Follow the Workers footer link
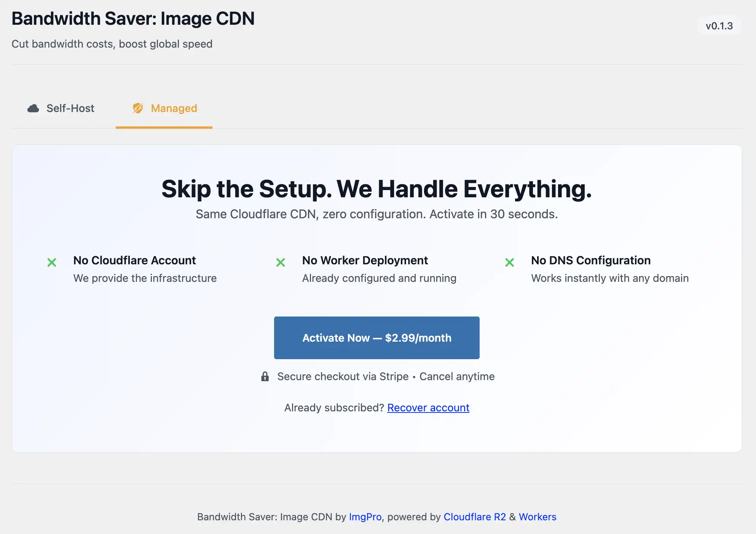The height and width of the screenshot is (534, 756). [x=537, y=517]
